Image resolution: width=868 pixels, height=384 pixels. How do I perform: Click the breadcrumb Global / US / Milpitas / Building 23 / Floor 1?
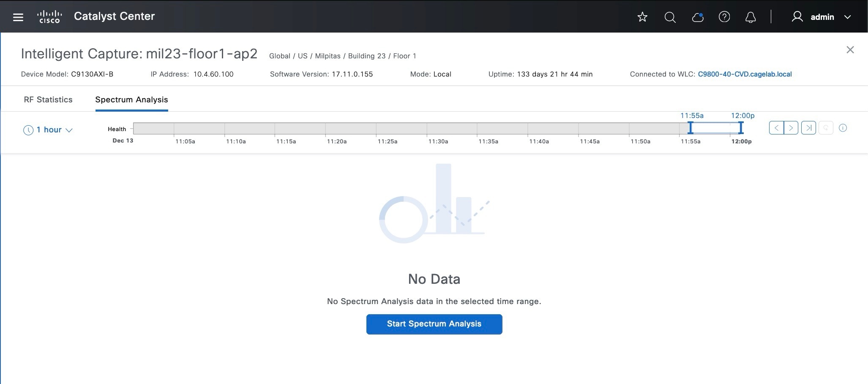[343, 56]
